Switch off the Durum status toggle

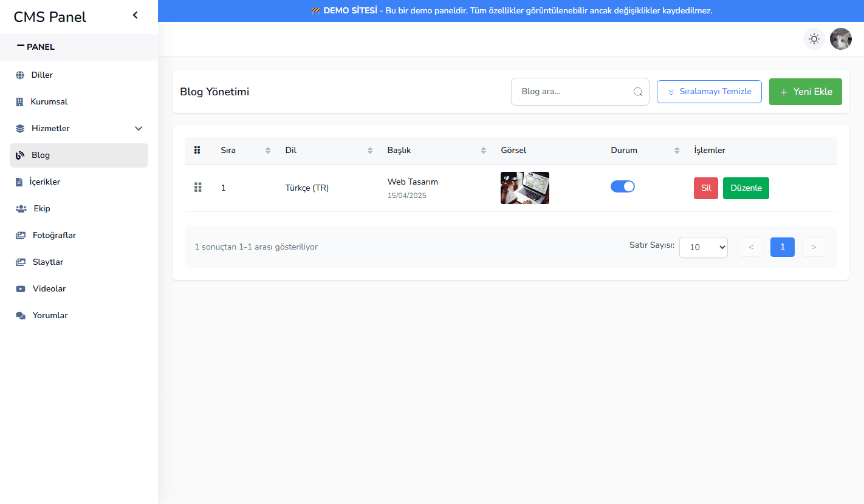[x=622, y=186]
